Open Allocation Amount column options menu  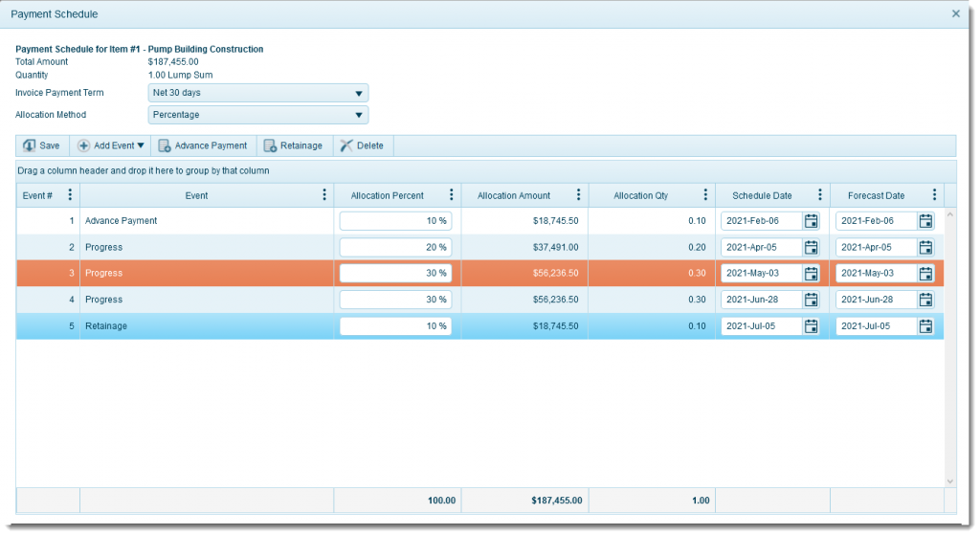click(x=578, y=195)
